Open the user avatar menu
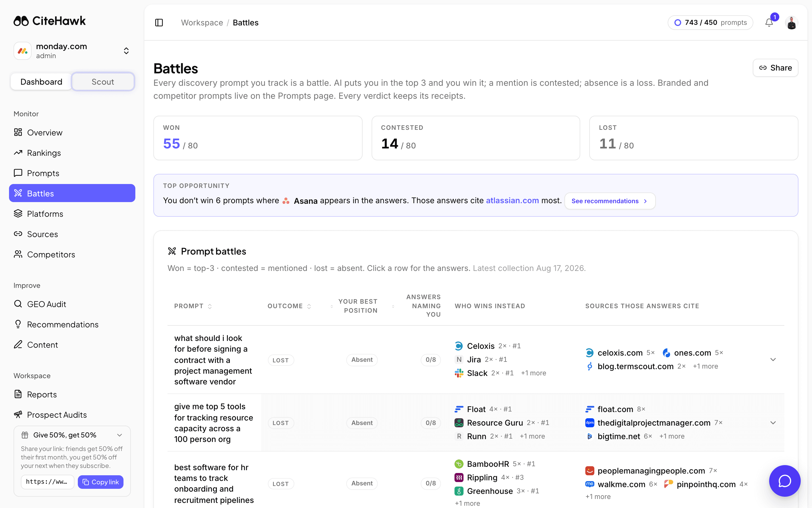This screenshot has height=508, width=812. 791,23
